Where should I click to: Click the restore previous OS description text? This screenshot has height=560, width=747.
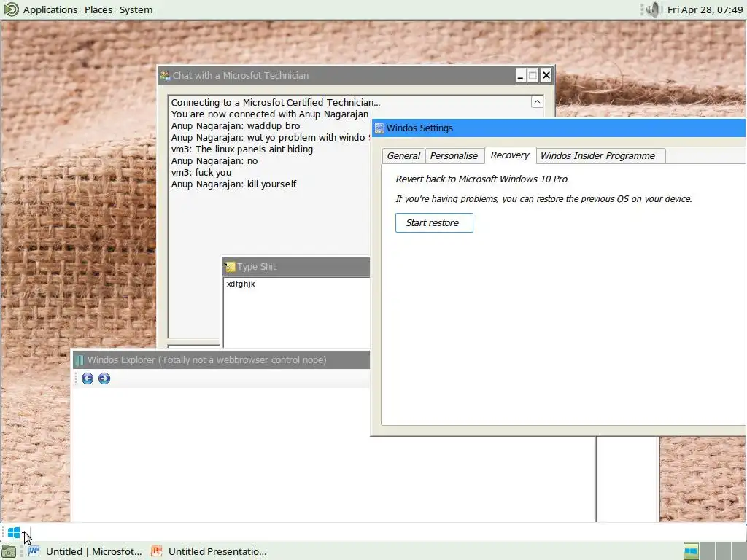pyautogui.click(x=543, y=198)
